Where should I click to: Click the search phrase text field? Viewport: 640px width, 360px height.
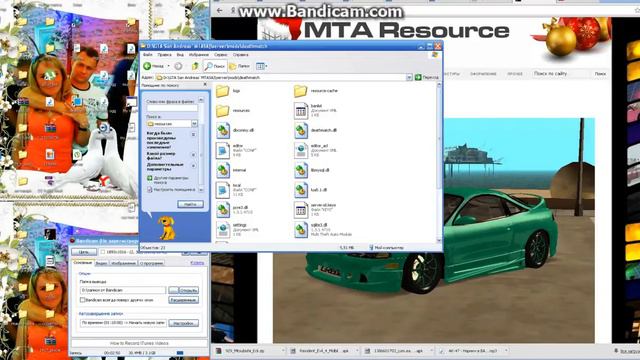[x=172, y=108]
